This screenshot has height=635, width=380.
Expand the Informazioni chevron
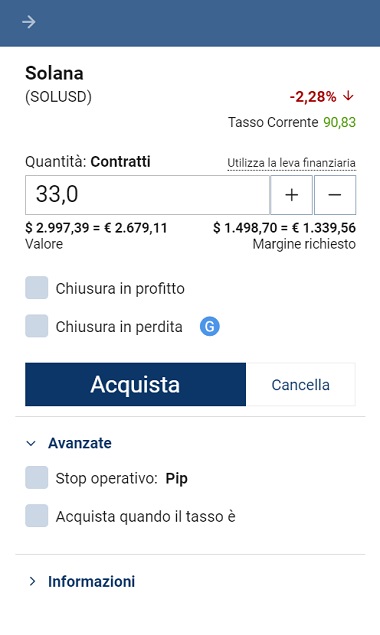pyautogui.click(x=32, y=582)
